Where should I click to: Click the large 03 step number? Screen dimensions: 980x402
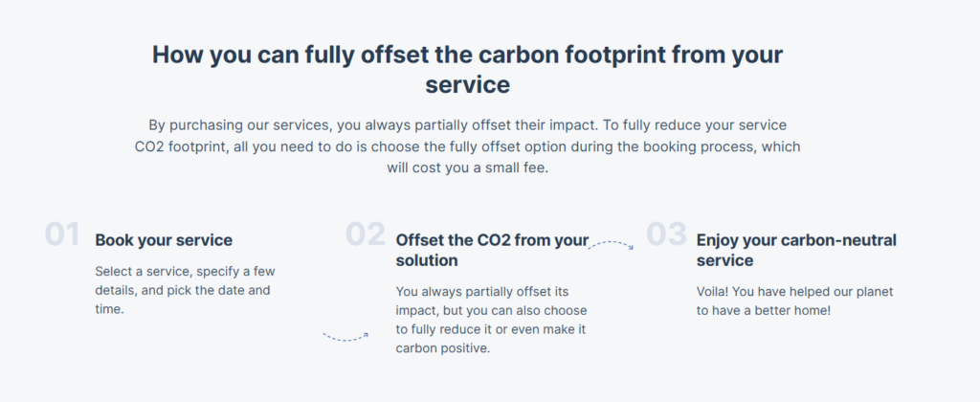tap(666, 234)
